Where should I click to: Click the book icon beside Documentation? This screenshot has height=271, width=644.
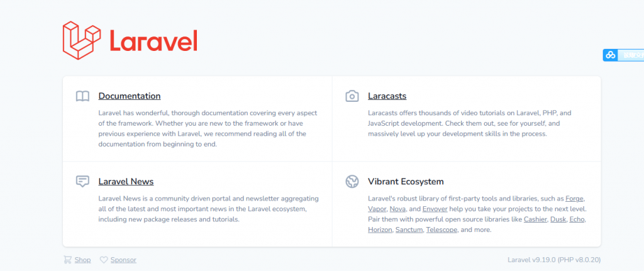tap(82, 96)
